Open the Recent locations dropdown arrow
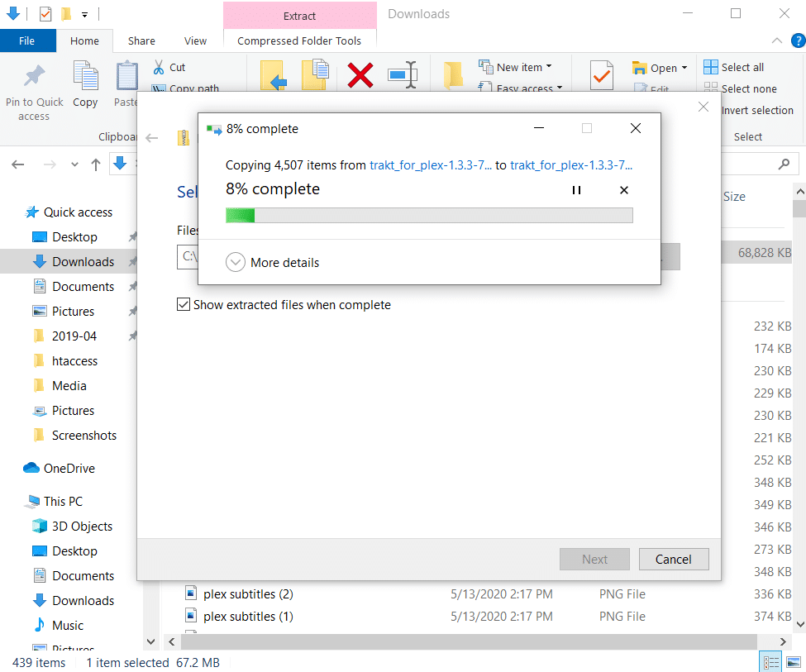The image size is (806, 672). click(74, 164)
